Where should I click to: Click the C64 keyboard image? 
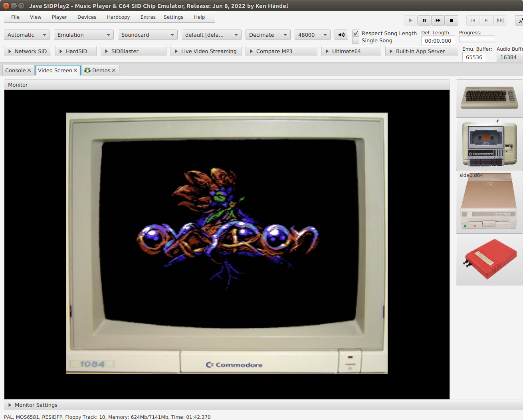click(489, 98)
